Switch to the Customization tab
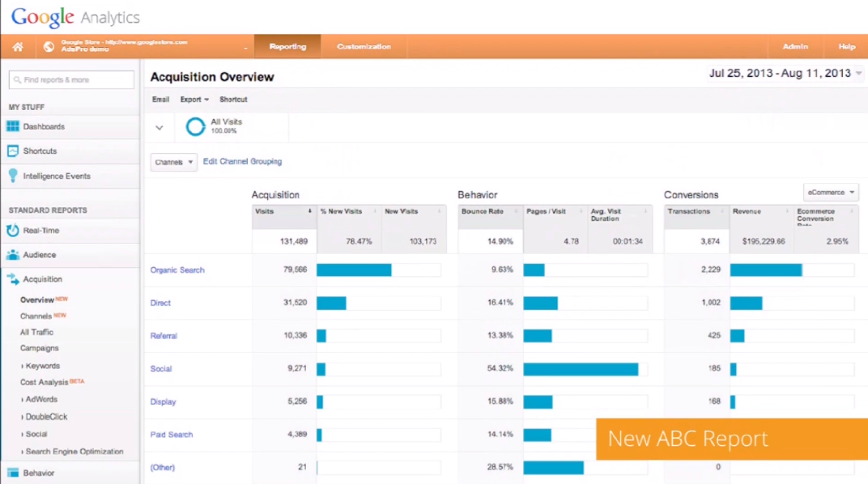The width and height of the screenshot is (868, 484). 364,47
